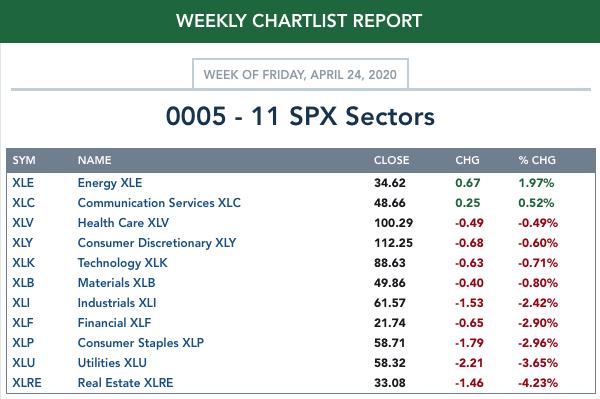Screen dimensions: 600x399
Task: Click the XLK symbol link
Action: (23, 263)
